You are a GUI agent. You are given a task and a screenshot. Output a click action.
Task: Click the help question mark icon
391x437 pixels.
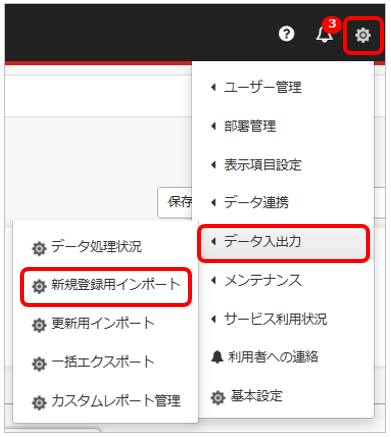(286, 34)
